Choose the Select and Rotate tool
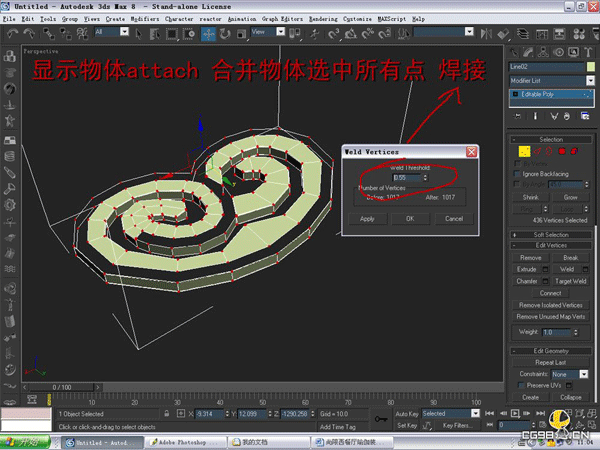 click(225, 34)
